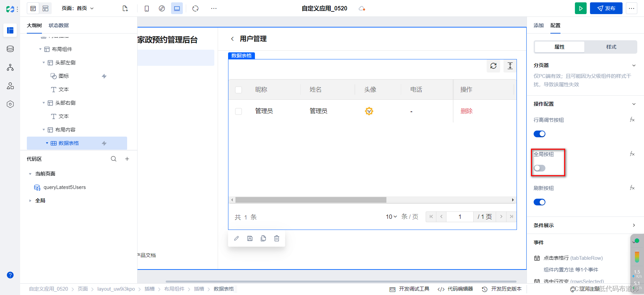Select the 属性 tab
Viewport: 644px width, 295px height.
click(559, 47)
